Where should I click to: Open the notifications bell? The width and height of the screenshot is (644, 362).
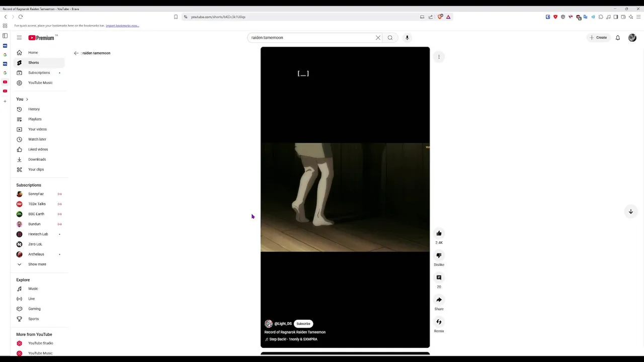tap(618, 38)
